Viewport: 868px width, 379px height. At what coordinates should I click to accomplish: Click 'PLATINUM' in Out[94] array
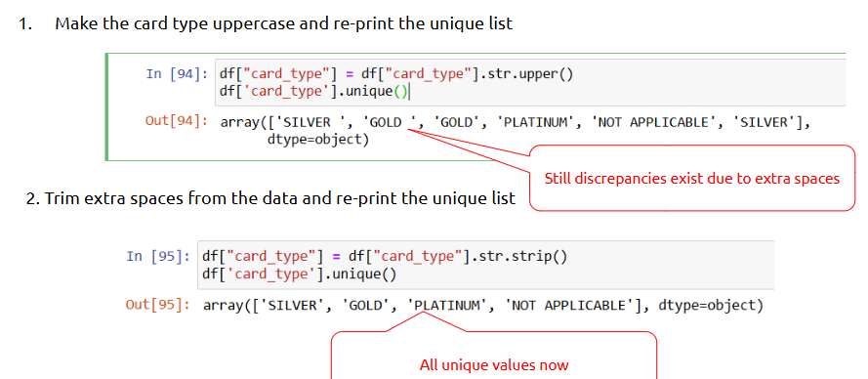(x=536, y=122)
